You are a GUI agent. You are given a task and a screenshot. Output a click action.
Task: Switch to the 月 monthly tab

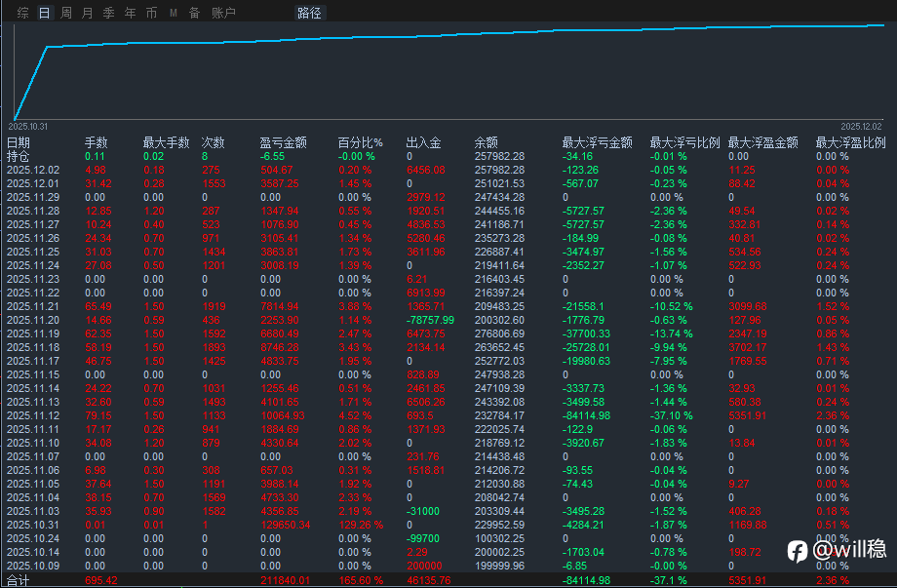pos(88,13)
